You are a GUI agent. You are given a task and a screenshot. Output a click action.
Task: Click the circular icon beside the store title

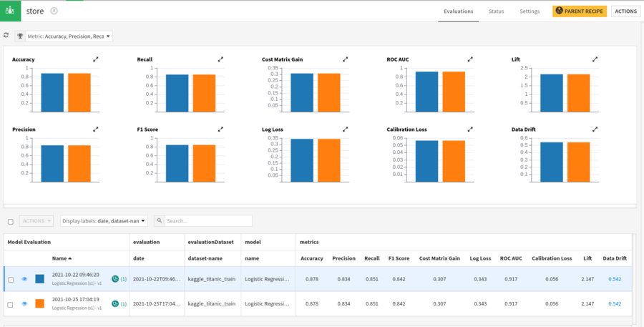tap(54, 11)
